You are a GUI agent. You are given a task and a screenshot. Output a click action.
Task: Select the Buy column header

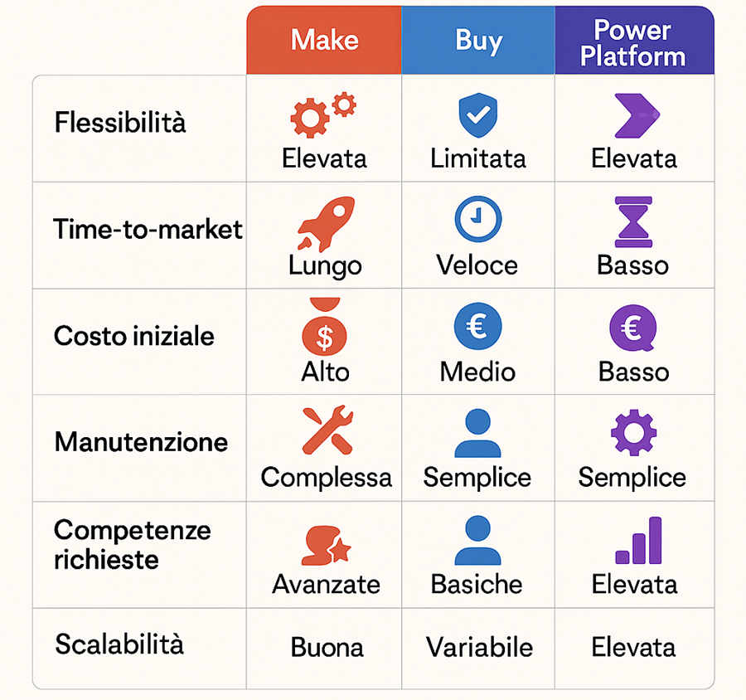coord(478,41)
